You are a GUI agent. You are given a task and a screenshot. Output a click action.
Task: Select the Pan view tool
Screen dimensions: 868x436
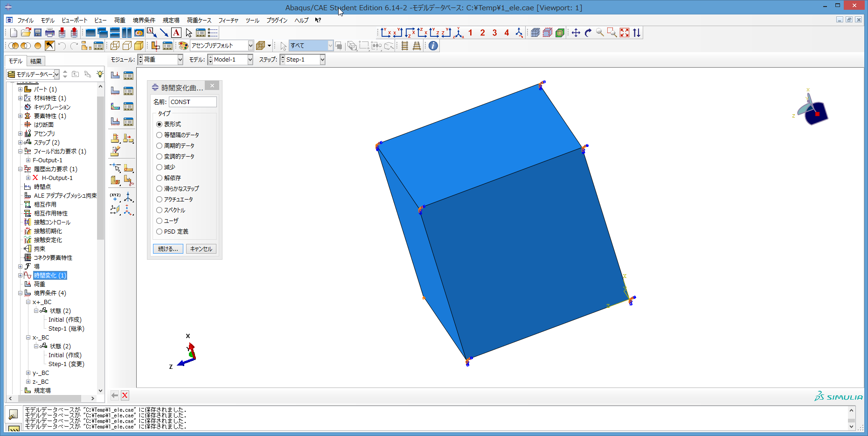coord(576,33)
